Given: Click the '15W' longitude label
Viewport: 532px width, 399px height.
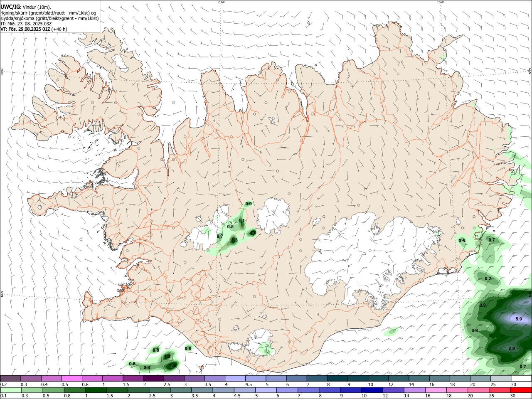Looking at the screenshot, I should click(440, 2).
